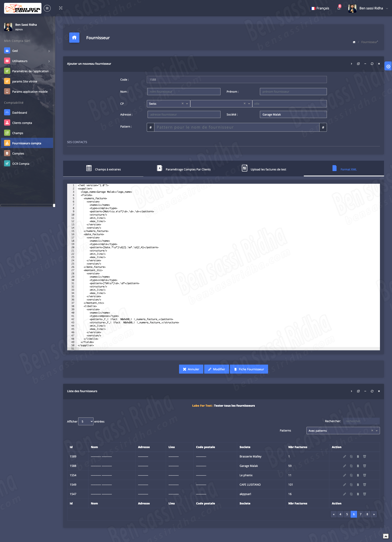Click the Modifier button
This screenshot has width=392, height=542.
216,369
